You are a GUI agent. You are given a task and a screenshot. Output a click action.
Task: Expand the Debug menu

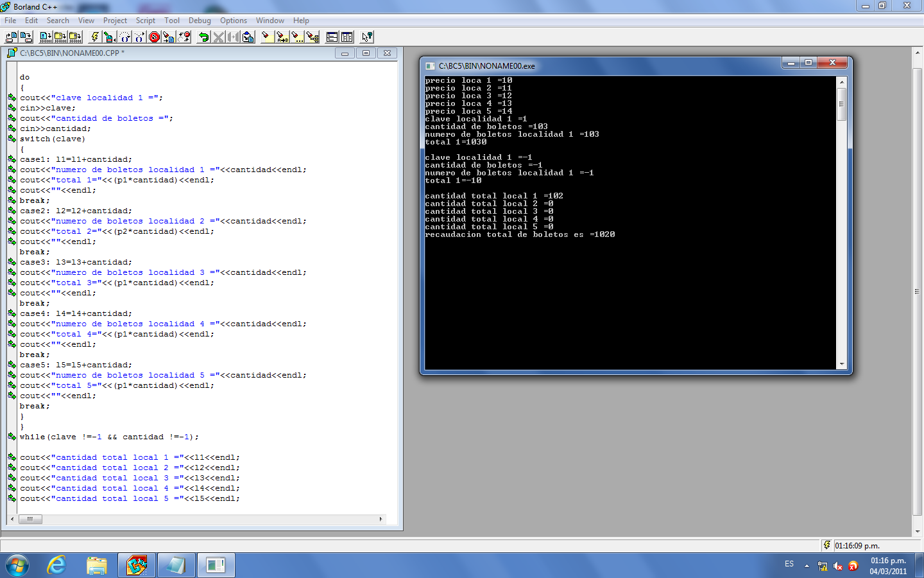click(199, 20)
